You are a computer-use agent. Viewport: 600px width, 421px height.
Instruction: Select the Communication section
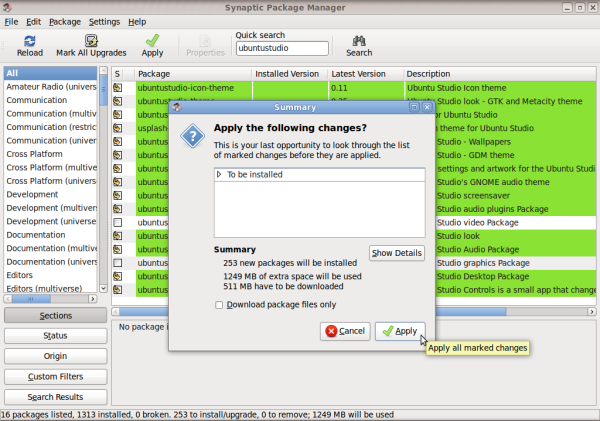(51, 100)
